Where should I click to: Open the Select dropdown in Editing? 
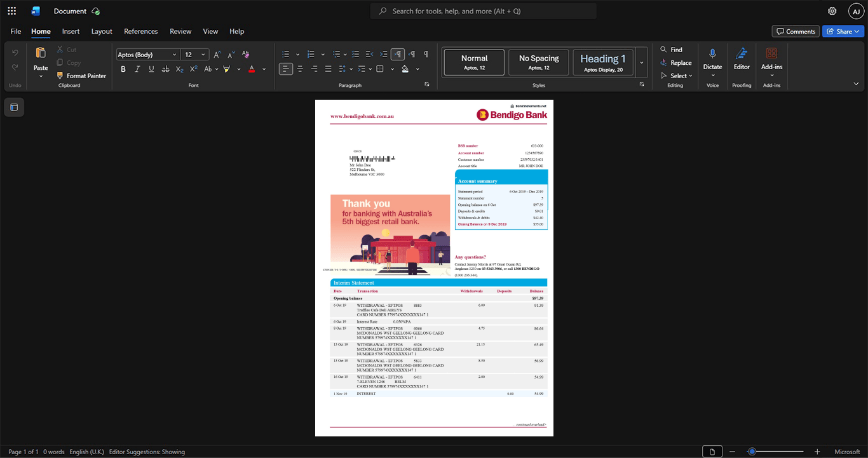point(676,76)
